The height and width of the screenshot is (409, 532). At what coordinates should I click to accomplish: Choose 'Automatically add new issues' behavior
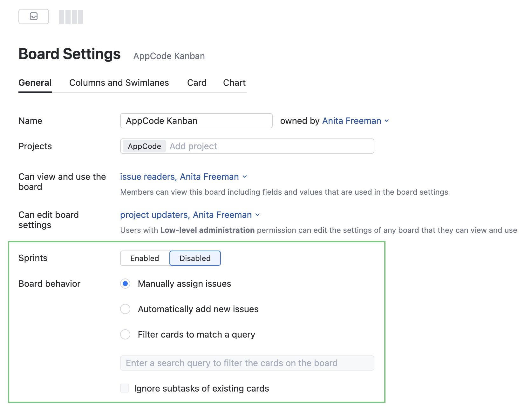125,309
